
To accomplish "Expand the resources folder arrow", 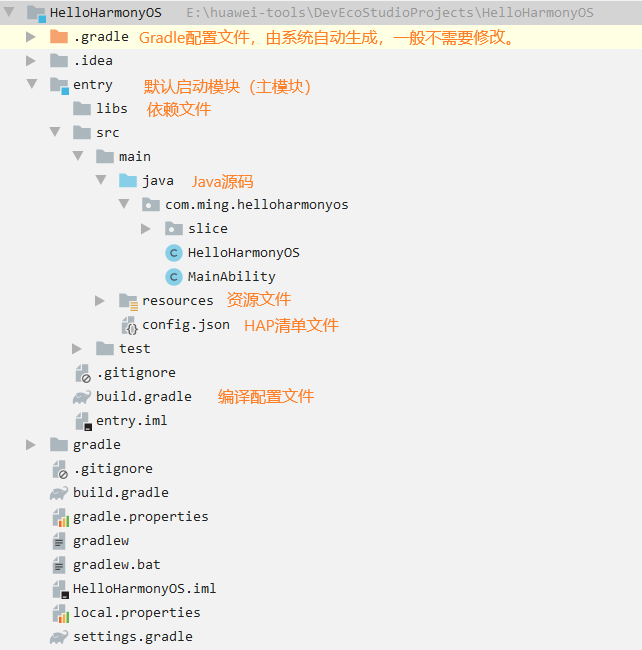I will pos(99,301).
